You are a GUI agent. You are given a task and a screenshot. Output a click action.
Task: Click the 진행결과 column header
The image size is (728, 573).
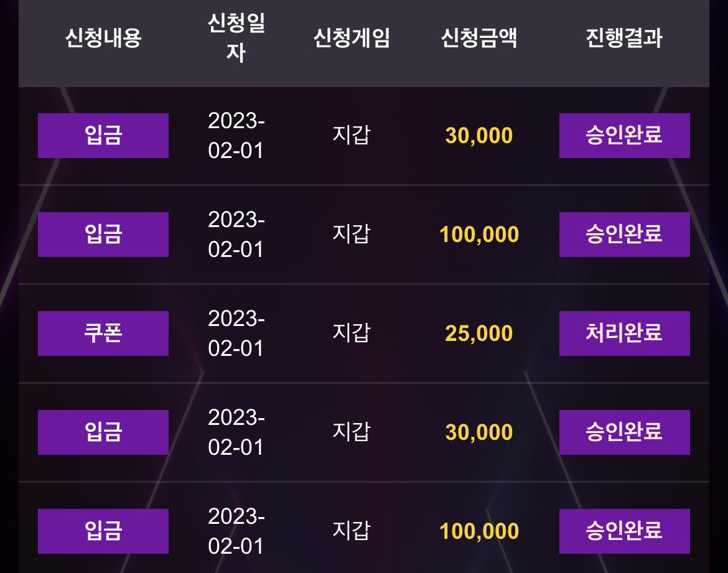click(x=624, y=37)
